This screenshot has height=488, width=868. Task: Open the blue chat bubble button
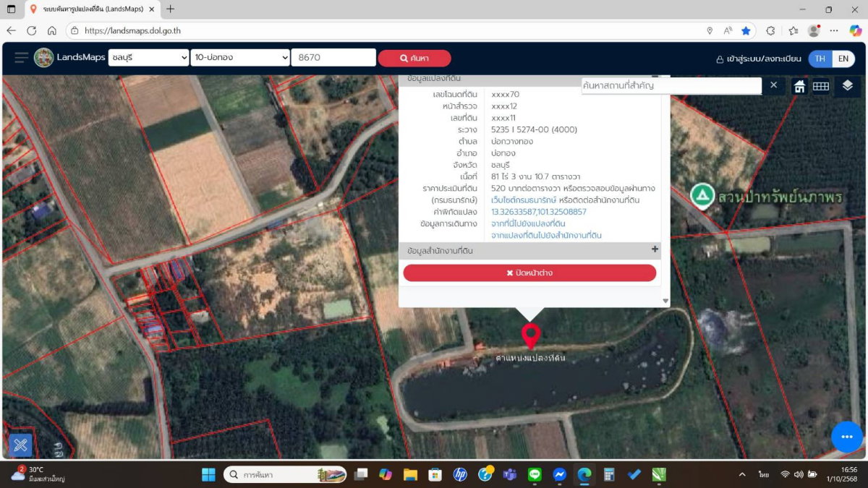pyautogui.click(x=846, y=437)
